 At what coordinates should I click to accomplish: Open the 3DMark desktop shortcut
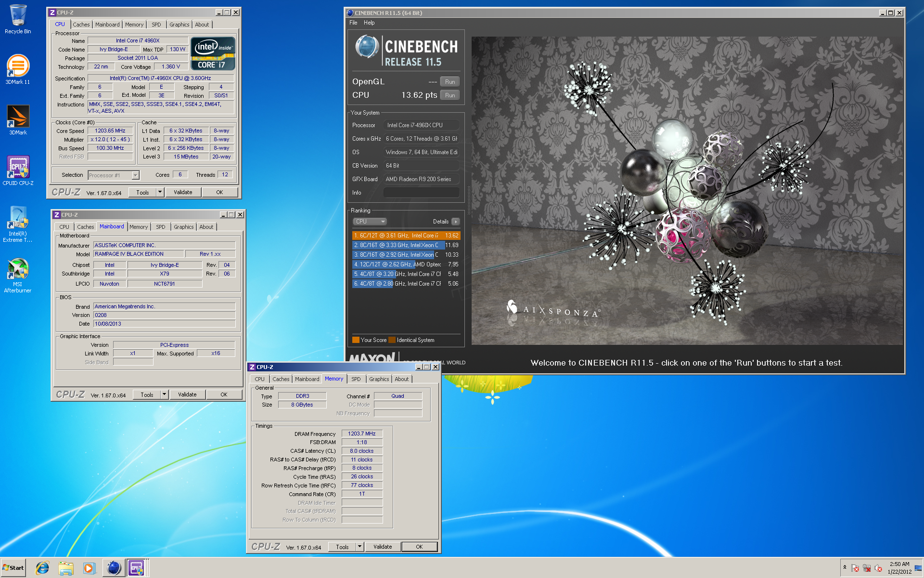[x=18, y=120]
